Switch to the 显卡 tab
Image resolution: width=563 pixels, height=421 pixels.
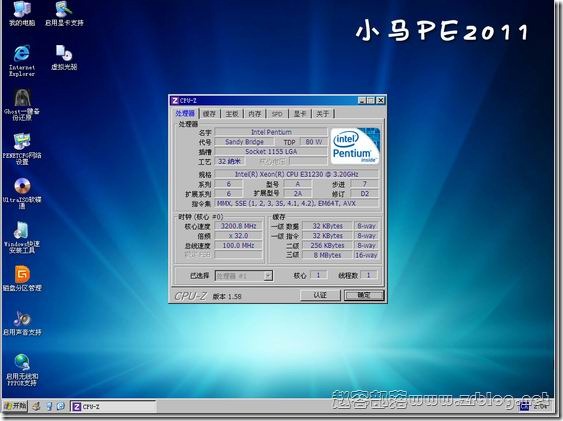point(299,114)
